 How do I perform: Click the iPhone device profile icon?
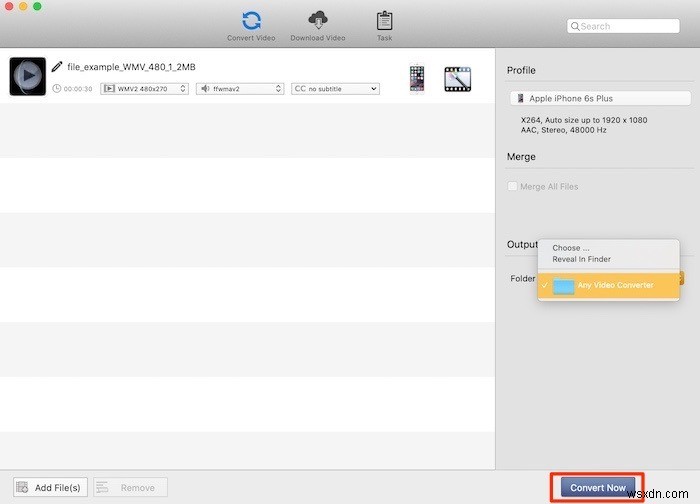[x=417, y=79]
